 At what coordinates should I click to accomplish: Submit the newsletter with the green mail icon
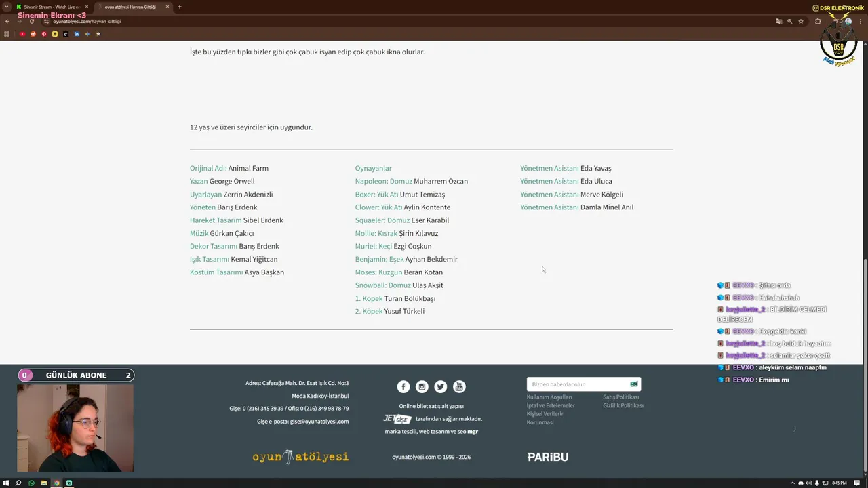point(634,384)
